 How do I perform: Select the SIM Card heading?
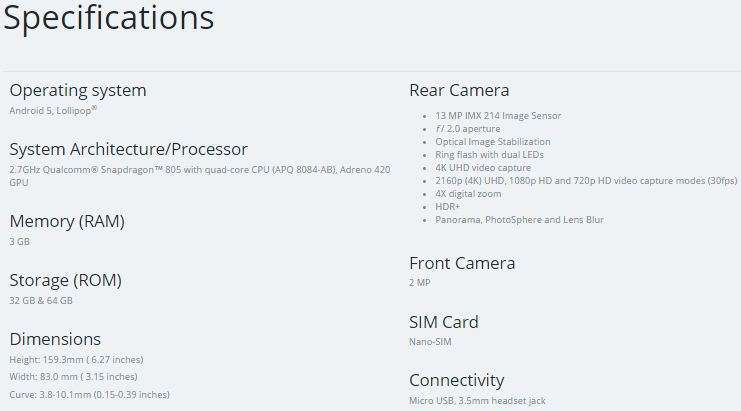coord(444,322)
